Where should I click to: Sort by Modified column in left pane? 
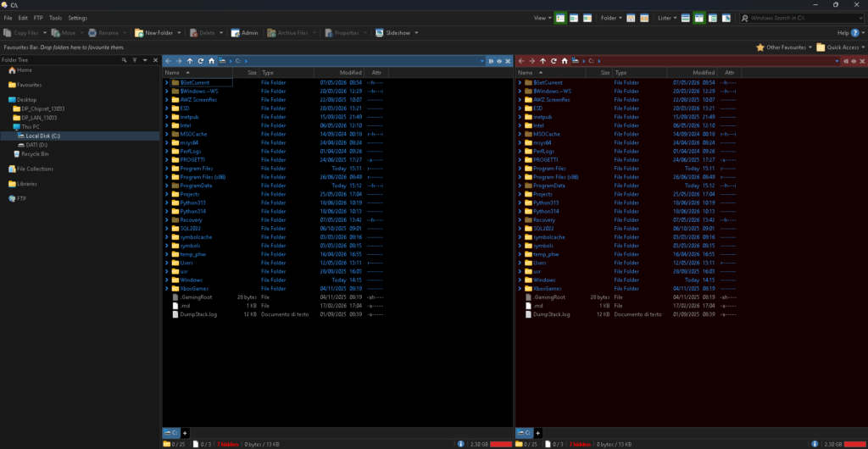coord(339,73)
